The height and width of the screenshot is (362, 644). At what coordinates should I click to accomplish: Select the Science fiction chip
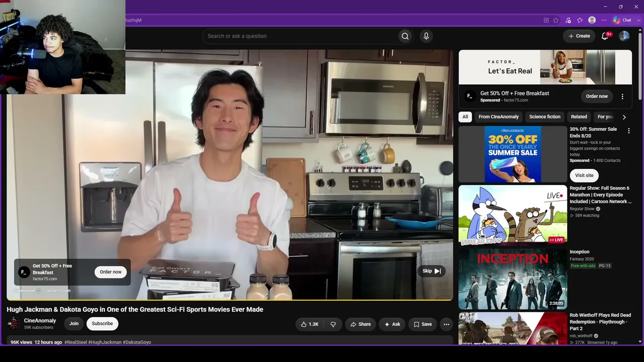tap(545, 117)
